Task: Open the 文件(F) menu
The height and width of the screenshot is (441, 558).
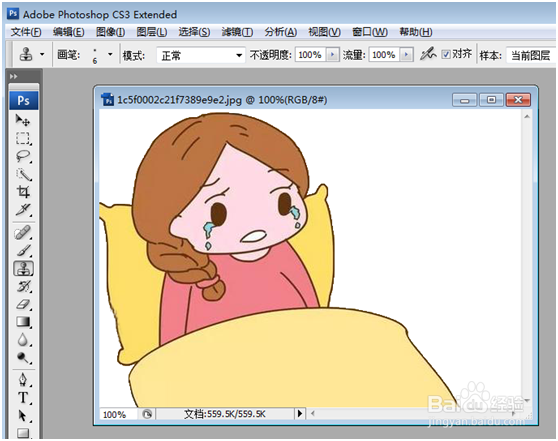Action: click(26, 32)
